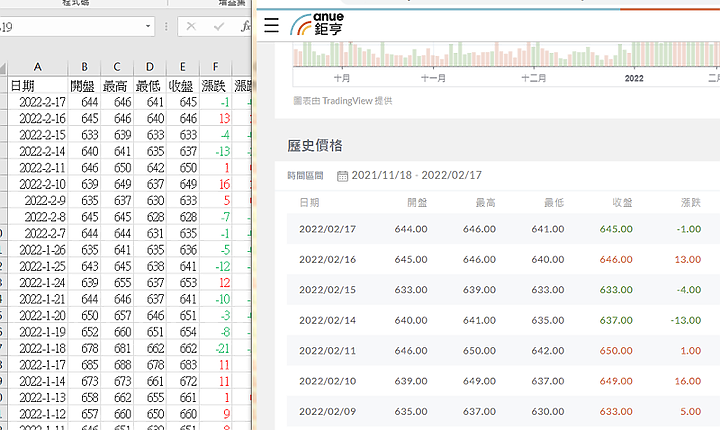Click the Excel select-all corner triangle

pyautogui.click(x=3, y=69)
